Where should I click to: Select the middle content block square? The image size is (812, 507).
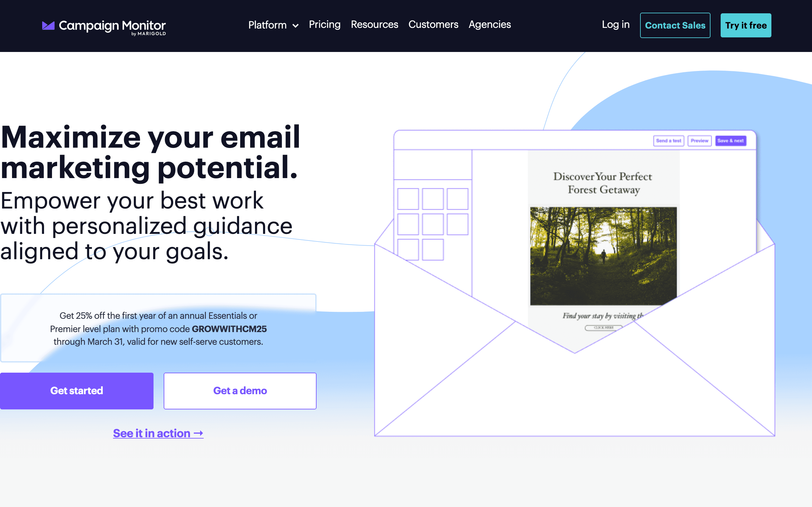pyautogui.click(x=433, y=224)
